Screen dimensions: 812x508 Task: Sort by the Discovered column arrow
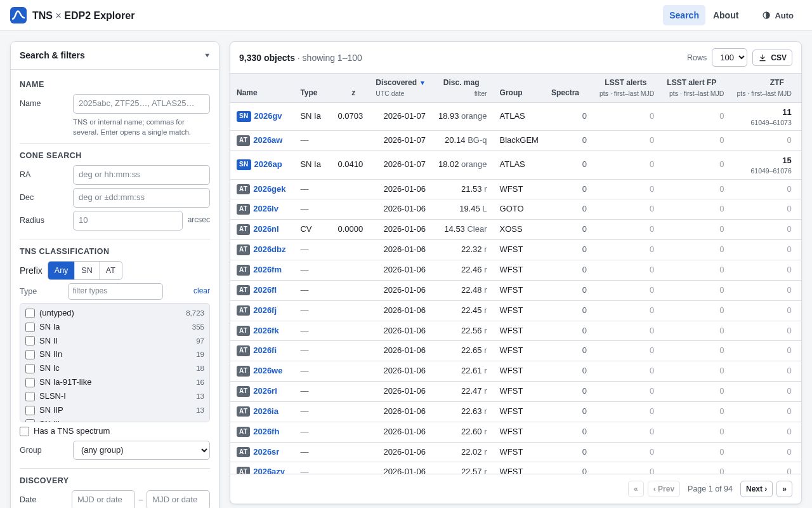(x=422, y=83)
